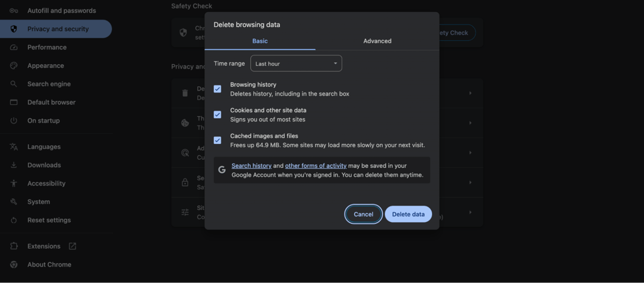Expand the first row arrow beside the trash icon

[470, 93]
